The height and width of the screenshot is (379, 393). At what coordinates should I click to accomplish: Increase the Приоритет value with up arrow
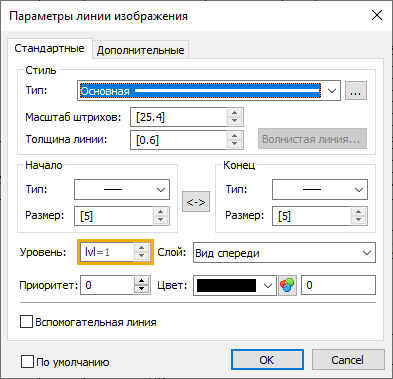point(142,281)
